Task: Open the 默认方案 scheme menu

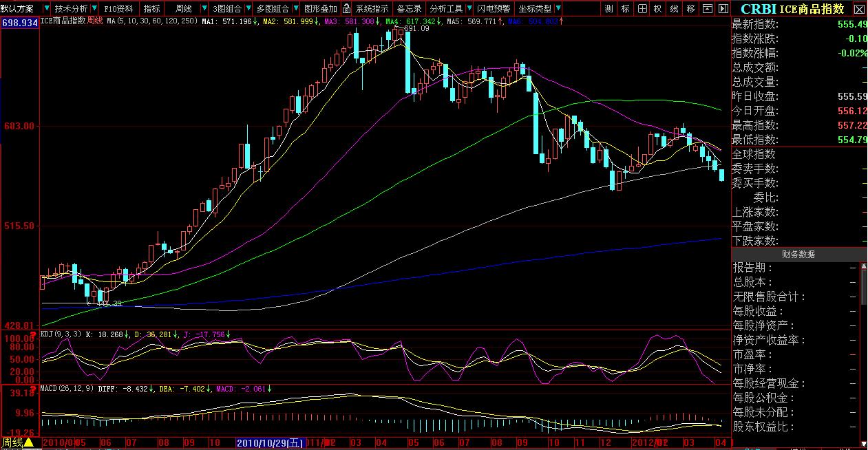Action: [17, 9]
